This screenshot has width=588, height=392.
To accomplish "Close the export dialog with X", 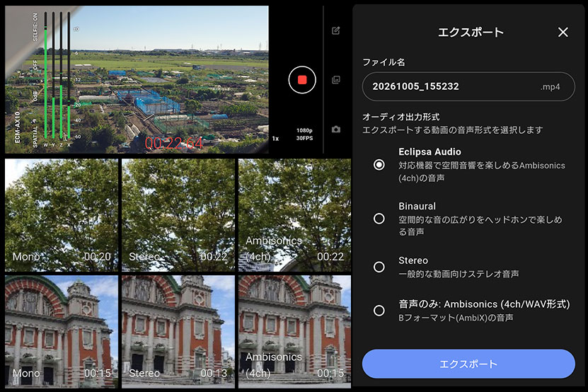I will (x=563, y=33).
